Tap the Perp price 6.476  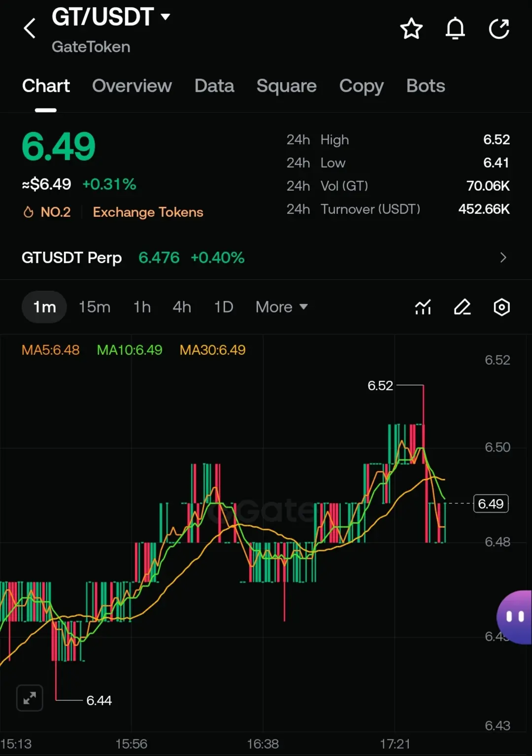point(159,257)
